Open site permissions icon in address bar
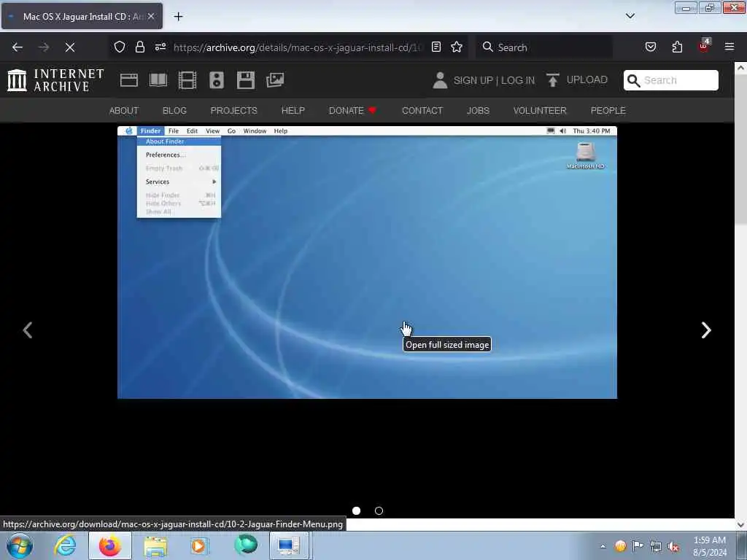 (x=160, y=47)
